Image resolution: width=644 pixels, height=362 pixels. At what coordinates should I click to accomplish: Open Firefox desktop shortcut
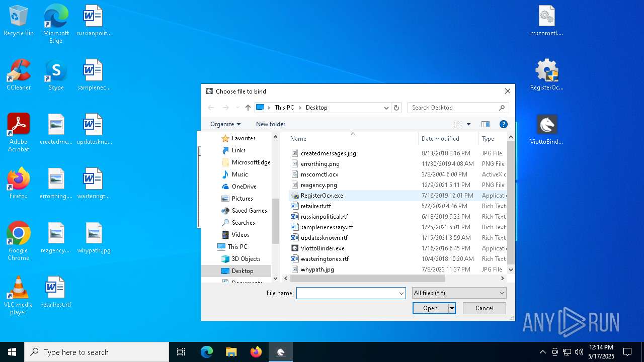19,184
